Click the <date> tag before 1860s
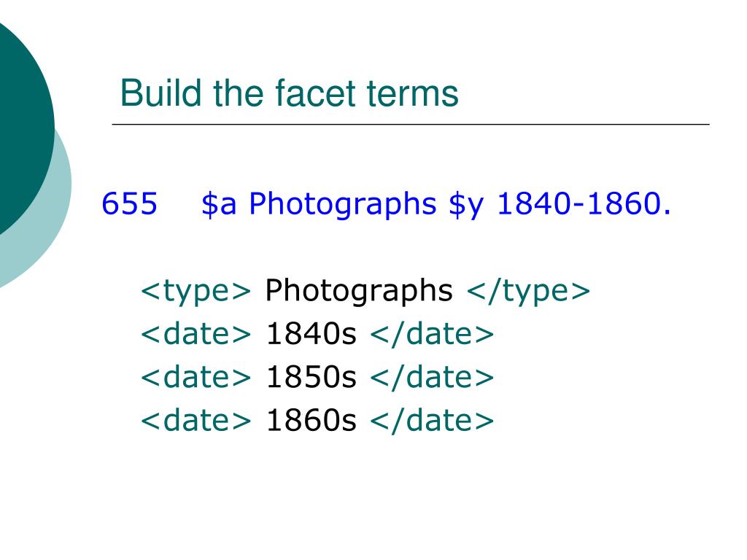Screen dimensions: 747x560 (196, 420)
